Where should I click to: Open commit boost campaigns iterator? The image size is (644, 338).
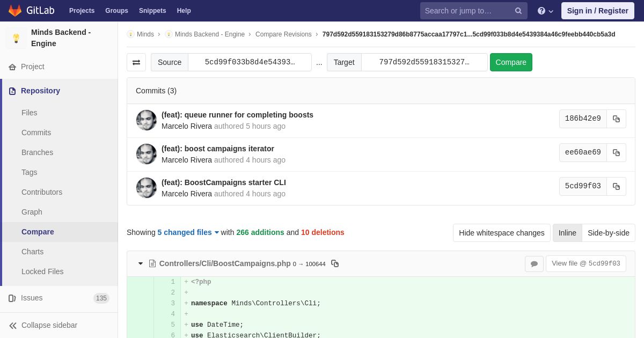point(218,149)
